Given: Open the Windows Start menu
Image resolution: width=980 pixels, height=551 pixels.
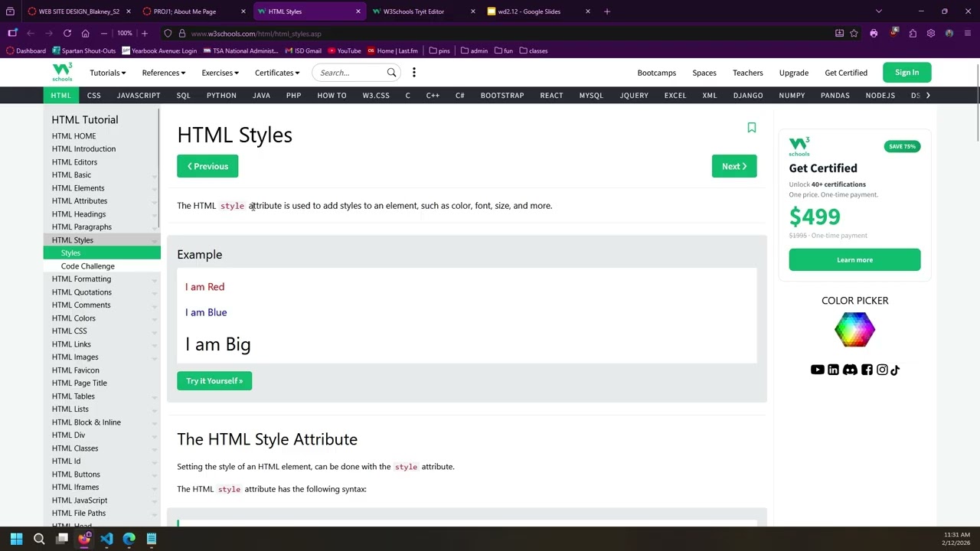Looking at the screenshot, I should tap(17, 539).
